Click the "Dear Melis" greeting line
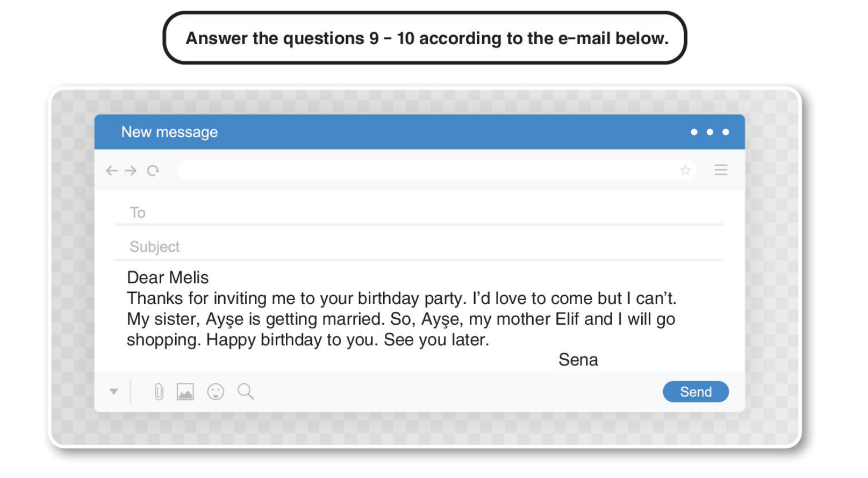The width and height of the screenshot is (868, 478). [168, 278]
